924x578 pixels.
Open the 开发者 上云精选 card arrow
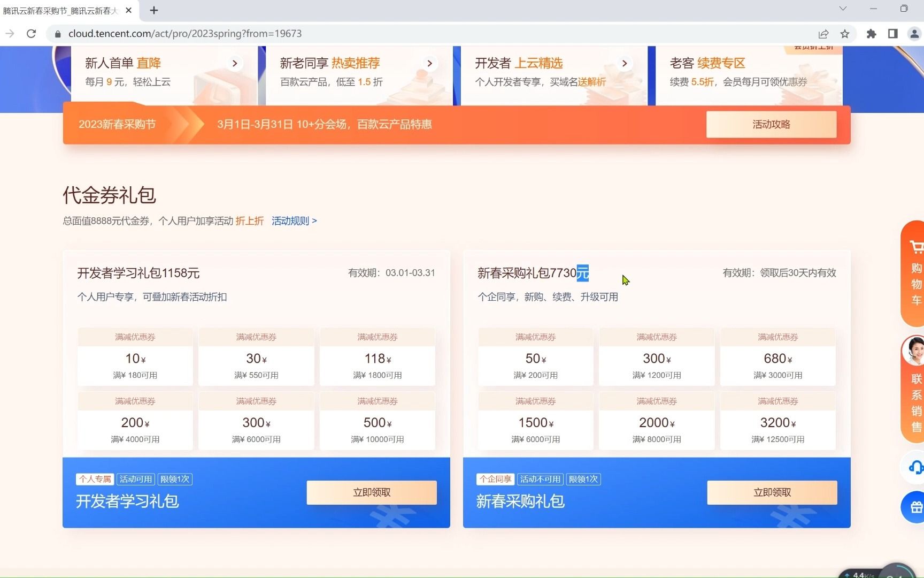(x=624, y=63)
